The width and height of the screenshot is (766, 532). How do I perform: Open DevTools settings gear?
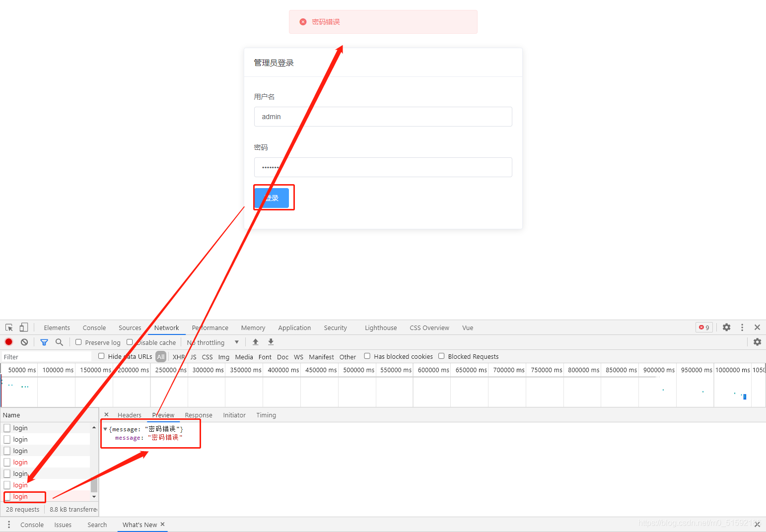coord(727,328)
